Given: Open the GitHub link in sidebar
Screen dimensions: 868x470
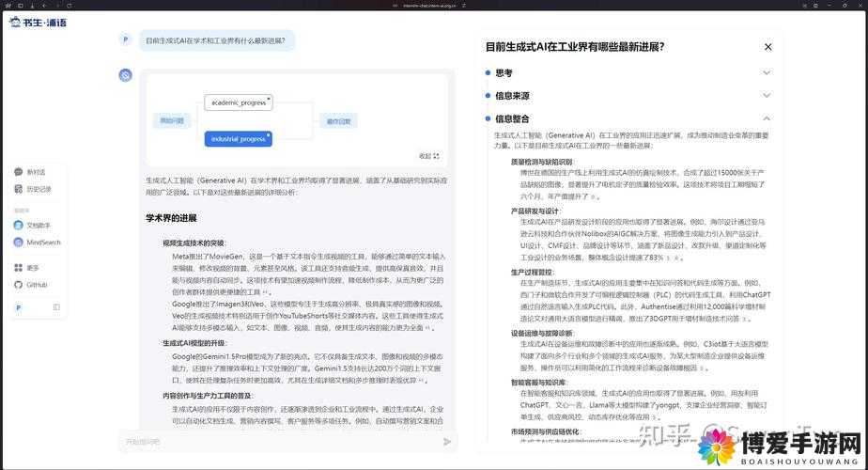Looking at the screenshot, I should 31,284.
